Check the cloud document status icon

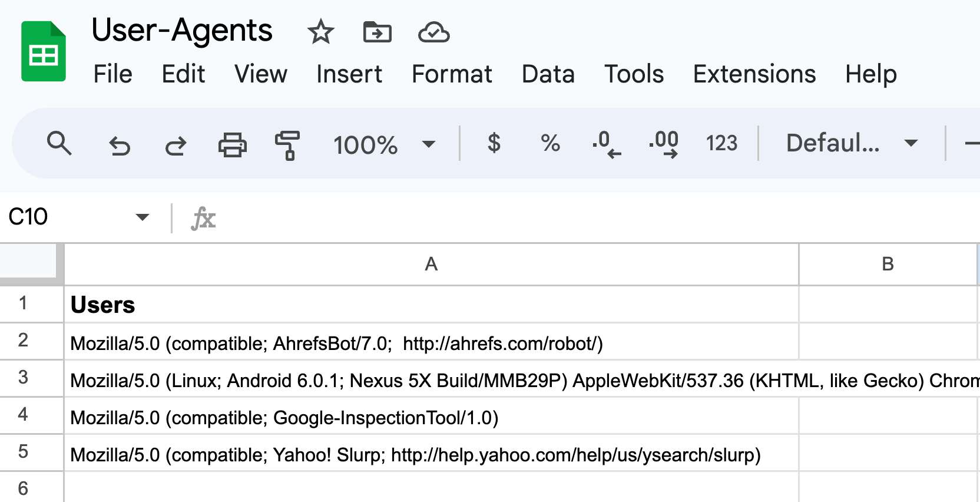433,32
